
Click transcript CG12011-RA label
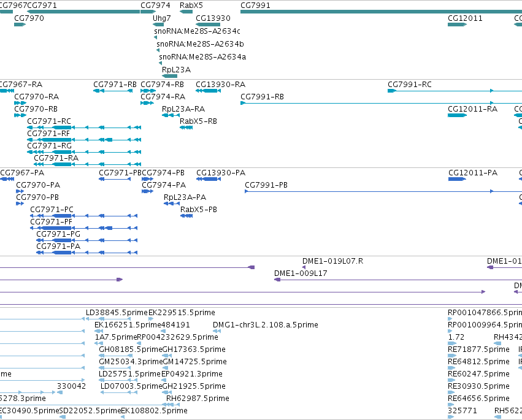[x=472, y=109]
